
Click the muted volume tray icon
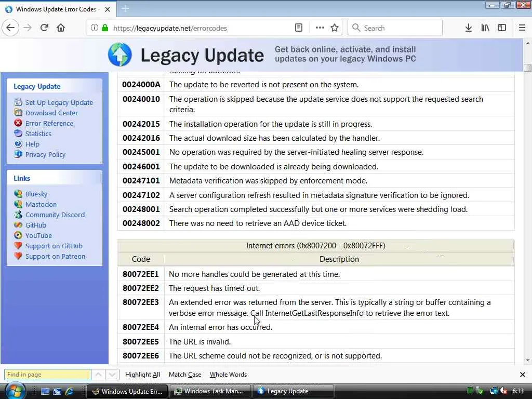pos(503,391)
